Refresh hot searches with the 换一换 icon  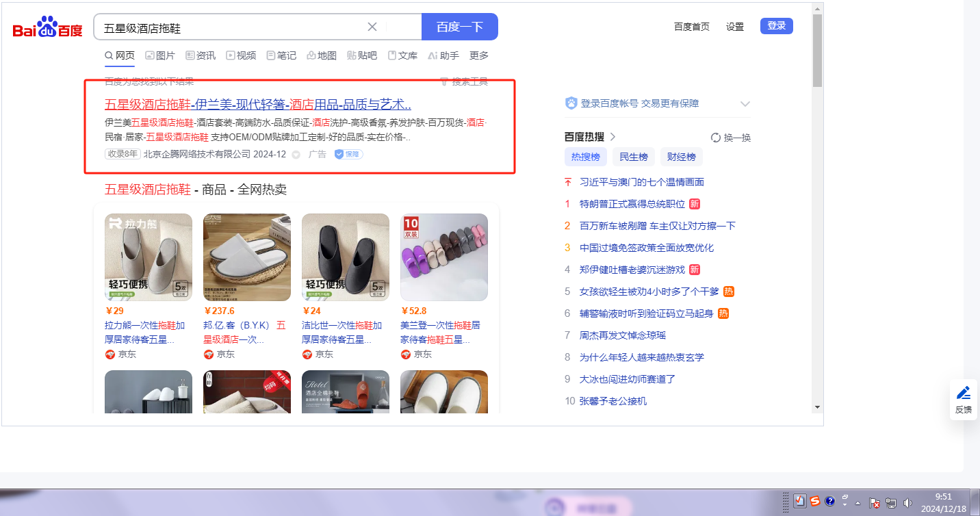[x=716, y=138]
